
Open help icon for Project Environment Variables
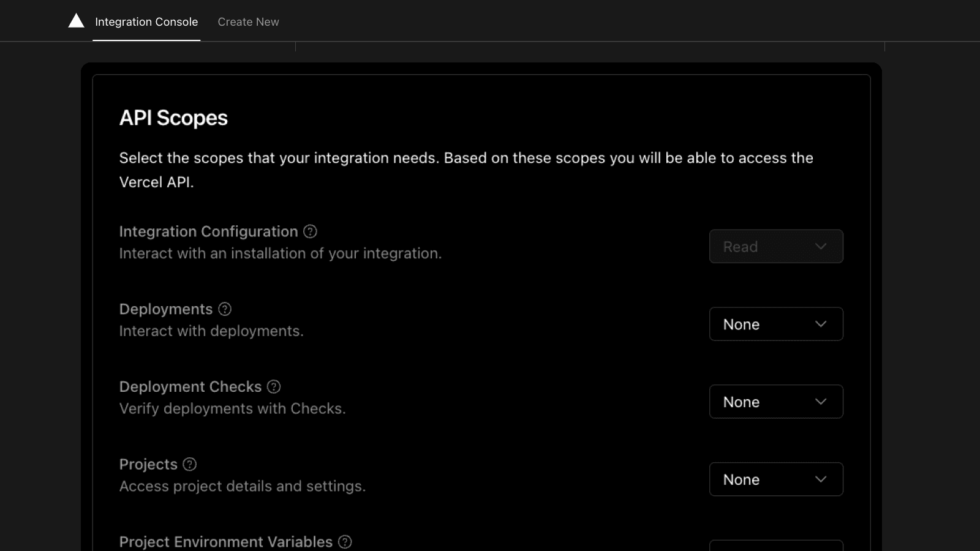click(x=345, y=542)
